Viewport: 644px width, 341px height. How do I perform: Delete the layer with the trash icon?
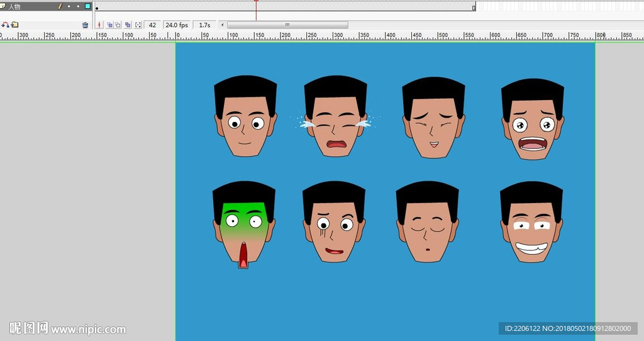(86, 25)
